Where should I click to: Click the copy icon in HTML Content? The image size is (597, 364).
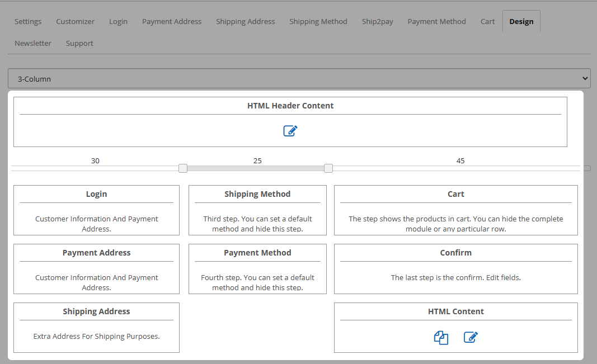[441, 338]
